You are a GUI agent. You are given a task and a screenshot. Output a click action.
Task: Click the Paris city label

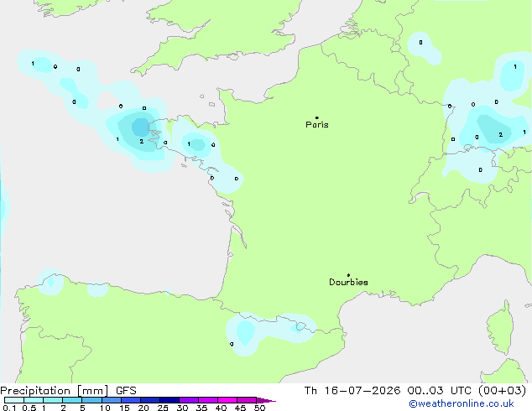click(x=317, y=125)
